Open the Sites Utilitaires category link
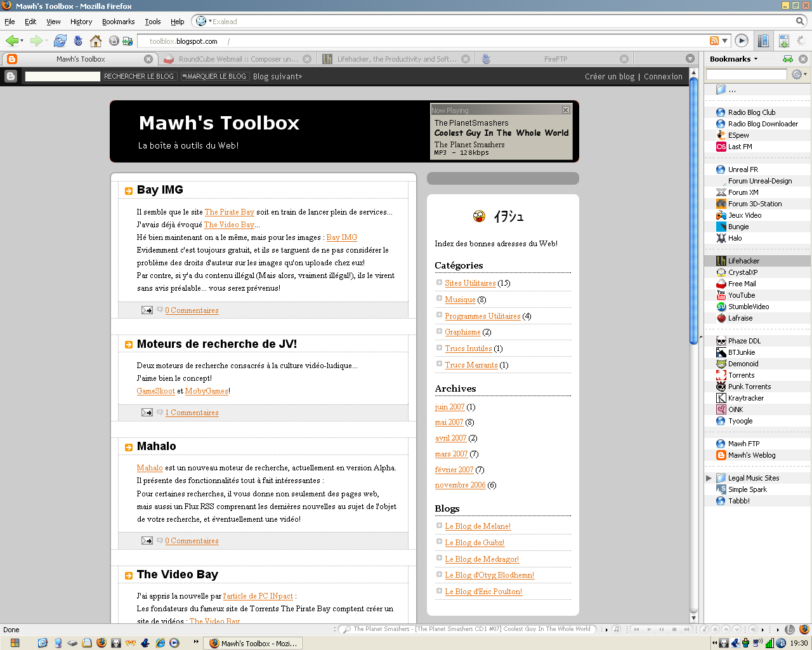Image resolution: width=812 pixels, height=650 pixels. coord(470,283)
